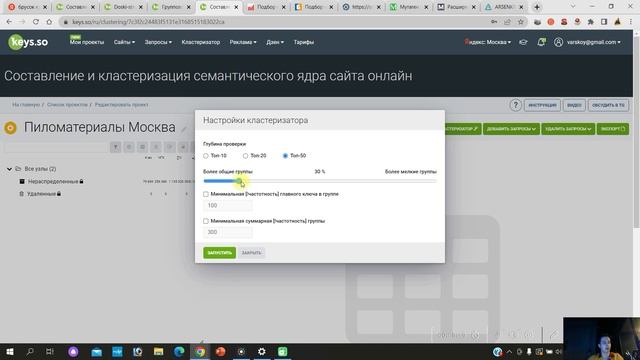Image resolution: width=640 pixels, height=360 pixels.
Task: Click the saved password key icon
Action: click(x=494, y=22)
